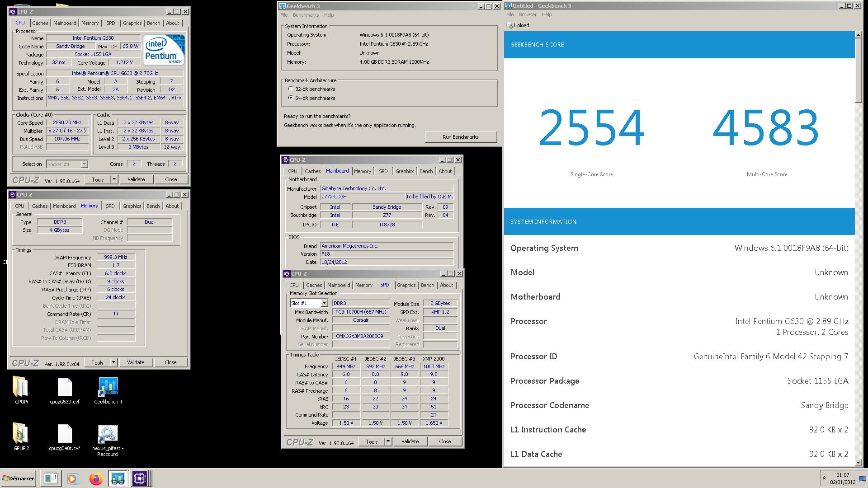
Task: Click Tools button in the CPU-Z Memory window
Action: (x=97, y=362)
